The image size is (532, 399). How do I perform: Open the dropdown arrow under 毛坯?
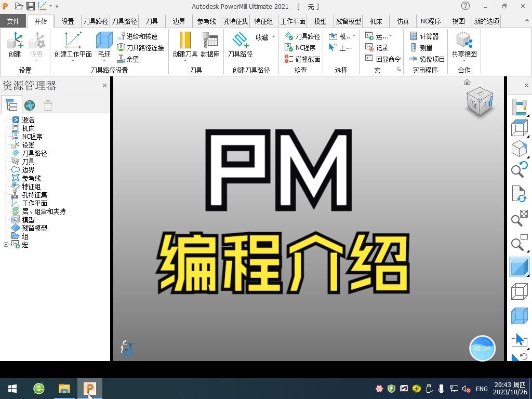[104, 61]
